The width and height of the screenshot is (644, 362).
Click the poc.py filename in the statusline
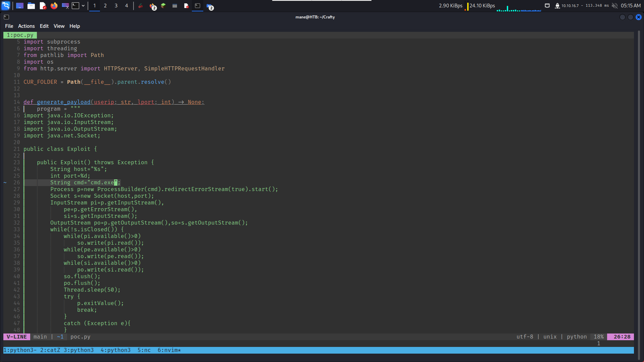click(x=80, y=337)
